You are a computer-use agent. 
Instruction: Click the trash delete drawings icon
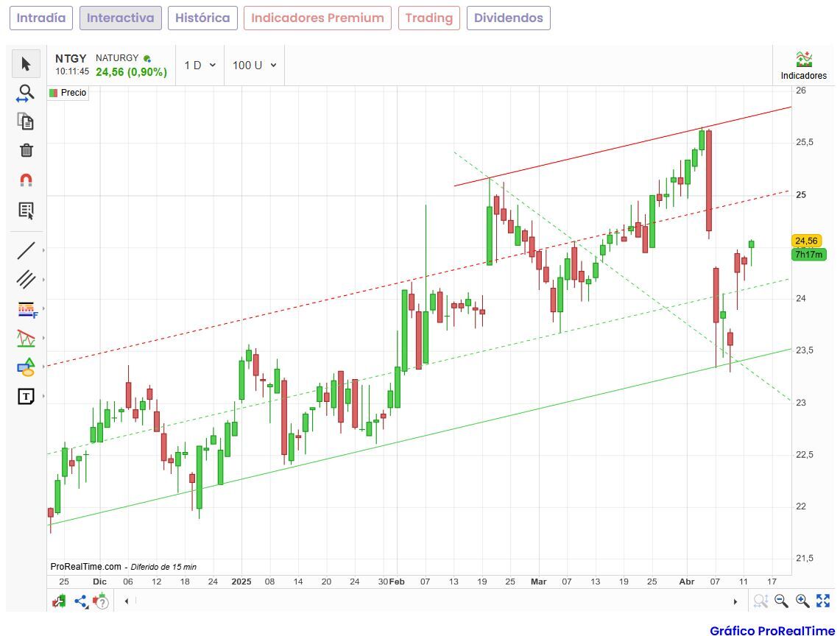27,150
